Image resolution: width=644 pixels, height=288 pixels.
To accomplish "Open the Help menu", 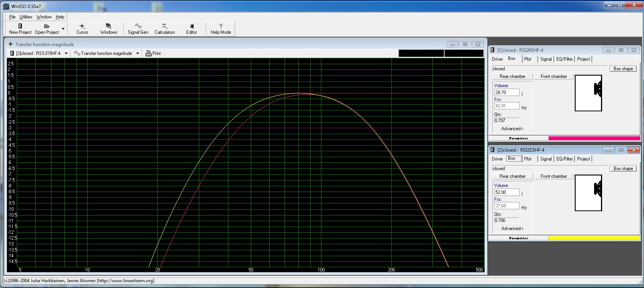I will [x=60, y=17].
